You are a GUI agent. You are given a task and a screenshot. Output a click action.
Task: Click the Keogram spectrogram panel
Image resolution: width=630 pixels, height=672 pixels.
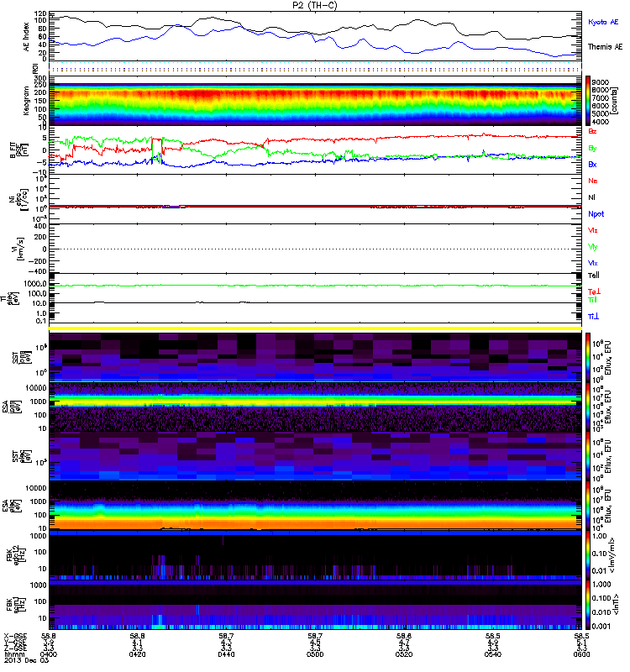pos(315,101)
